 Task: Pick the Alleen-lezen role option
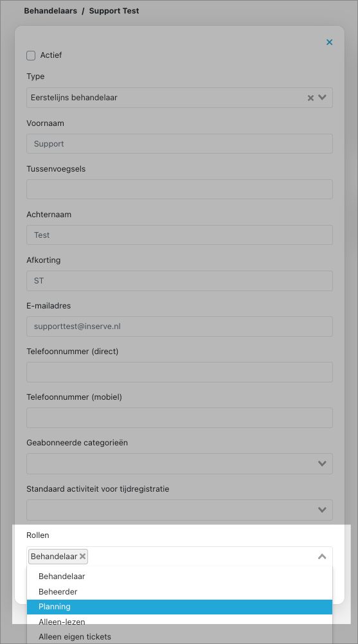point(179,622)
